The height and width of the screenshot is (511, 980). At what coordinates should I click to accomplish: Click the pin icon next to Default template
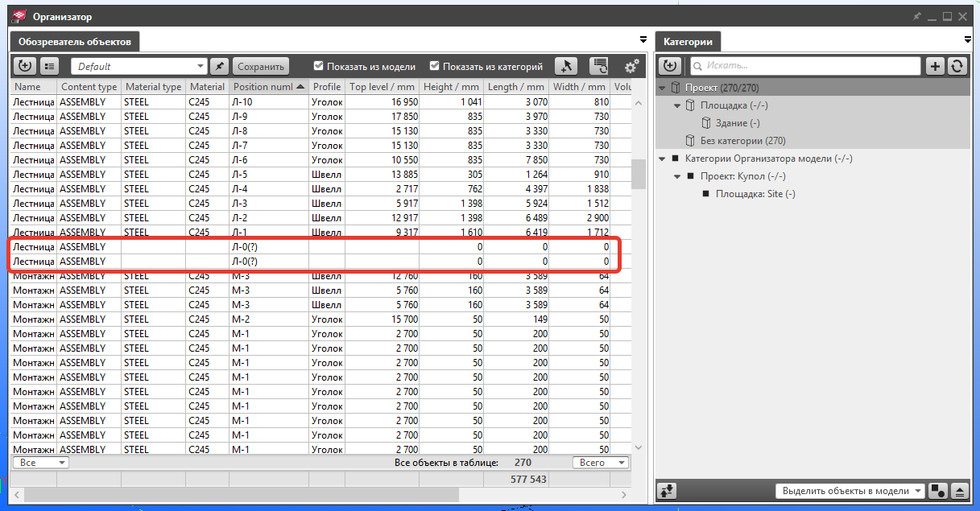219,67
